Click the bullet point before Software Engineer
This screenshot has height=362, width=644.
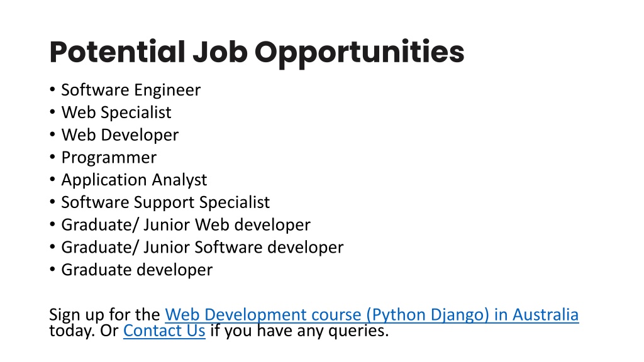click(x=52, y=89)
